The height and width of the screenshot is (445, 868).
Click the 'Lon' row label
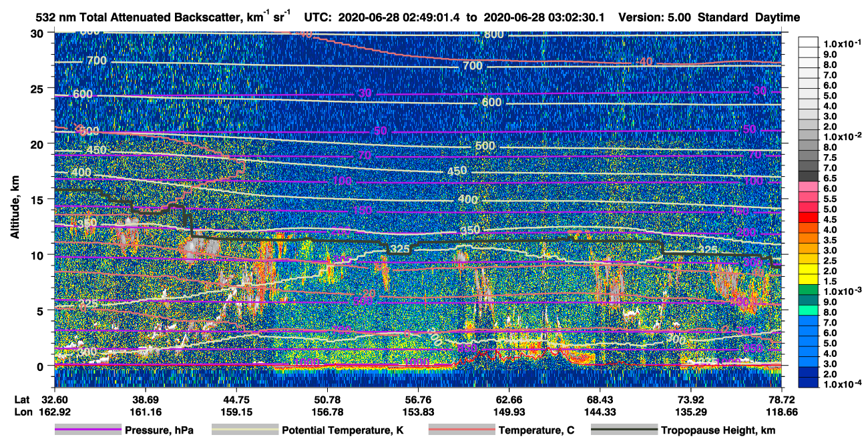(23, 412)
